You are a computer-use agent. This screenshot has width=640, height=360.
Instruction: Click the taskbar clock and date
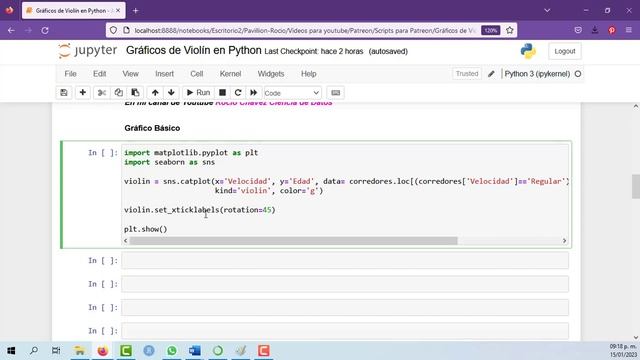pos(622,351)
